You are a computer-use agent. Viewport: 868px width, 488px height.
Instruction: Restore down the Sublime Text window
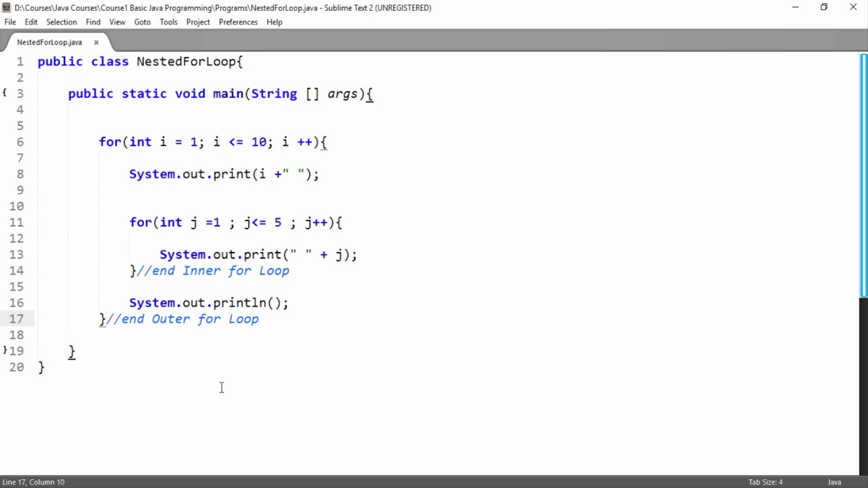(x=824, y=7)
